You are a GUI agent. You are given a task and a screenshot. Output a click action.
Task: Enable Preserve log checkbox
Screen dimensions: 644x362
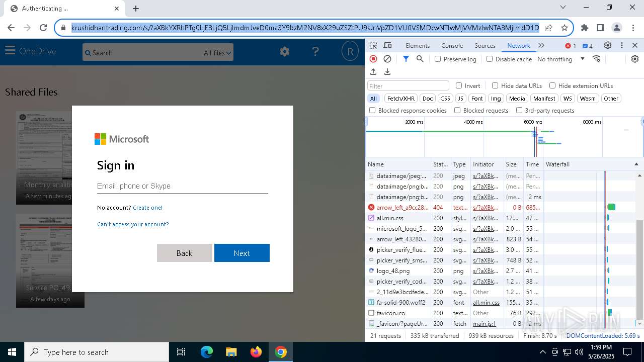pyautogui.click(x=438, y=59)
